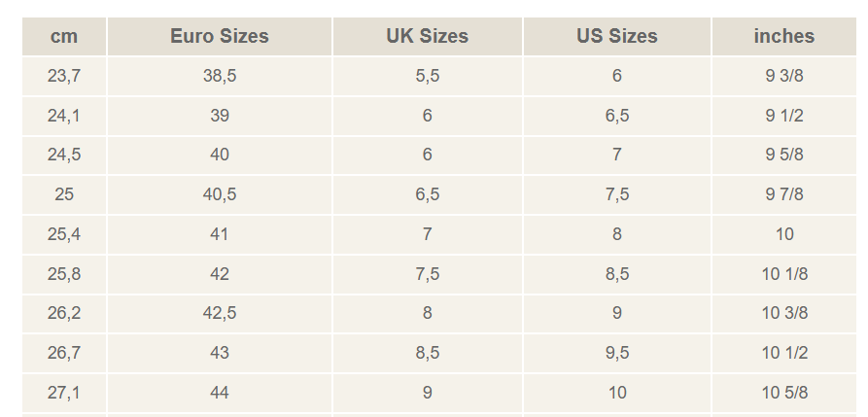Viewport: 868px width, 417px height.
Task: Select the 25,4 cm cell
Action: [64, 234]
